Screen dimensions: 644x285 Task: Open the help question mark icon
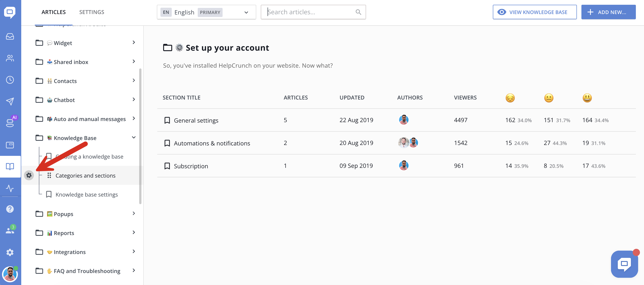coord(10,209)
